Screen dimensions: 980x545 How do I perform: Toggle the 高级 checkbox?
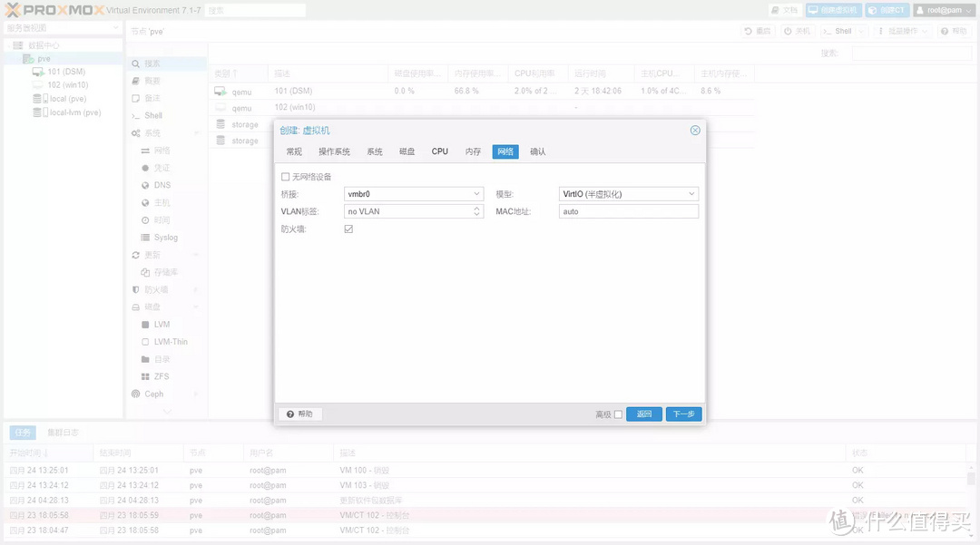[x=618, y=414]
